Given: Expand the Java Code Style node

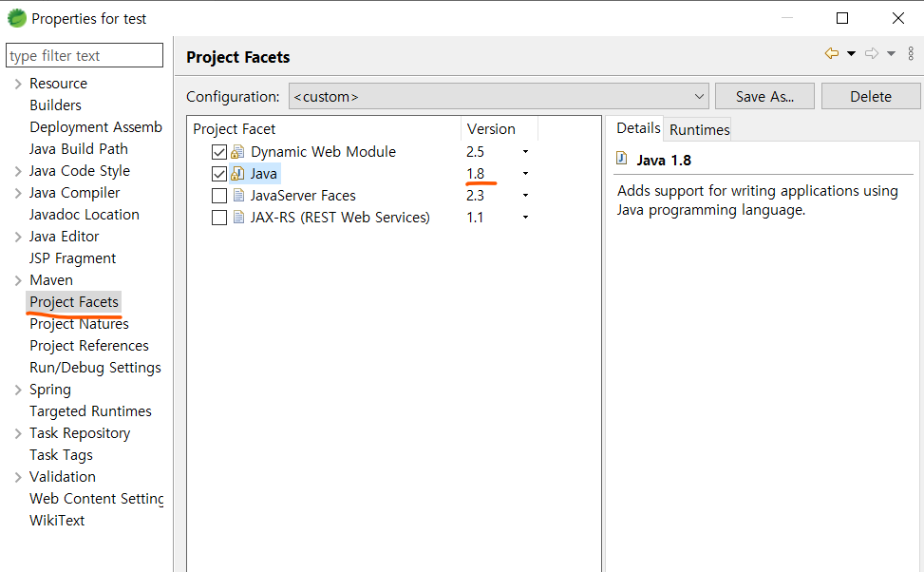Looking at the screenshot, I should tap(18, 172).
